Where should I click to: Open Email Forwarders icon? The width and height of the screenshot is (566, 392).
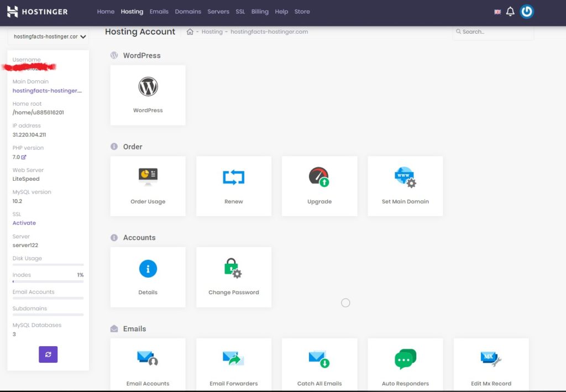233,358
